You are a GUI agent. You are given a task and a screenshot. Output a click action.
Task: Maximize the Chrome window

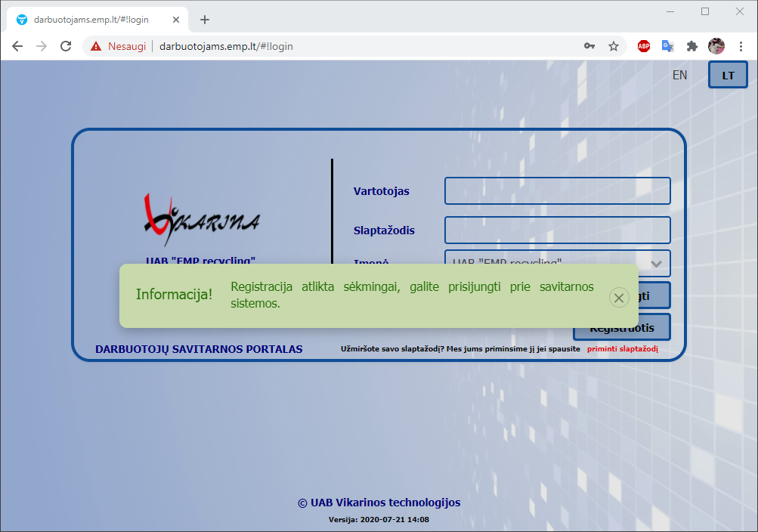coord(705,11)
